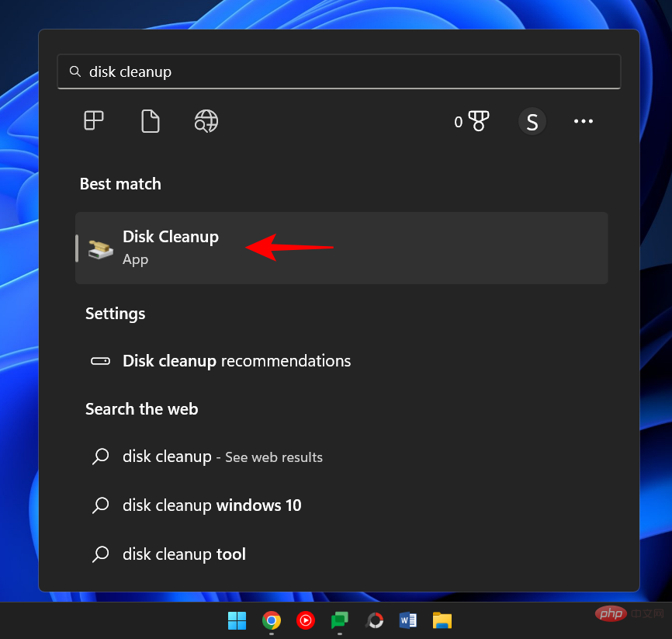Open File Explorer from the taskbar
Viewport: 672px width, 639px height.
[x=442, y=620]
